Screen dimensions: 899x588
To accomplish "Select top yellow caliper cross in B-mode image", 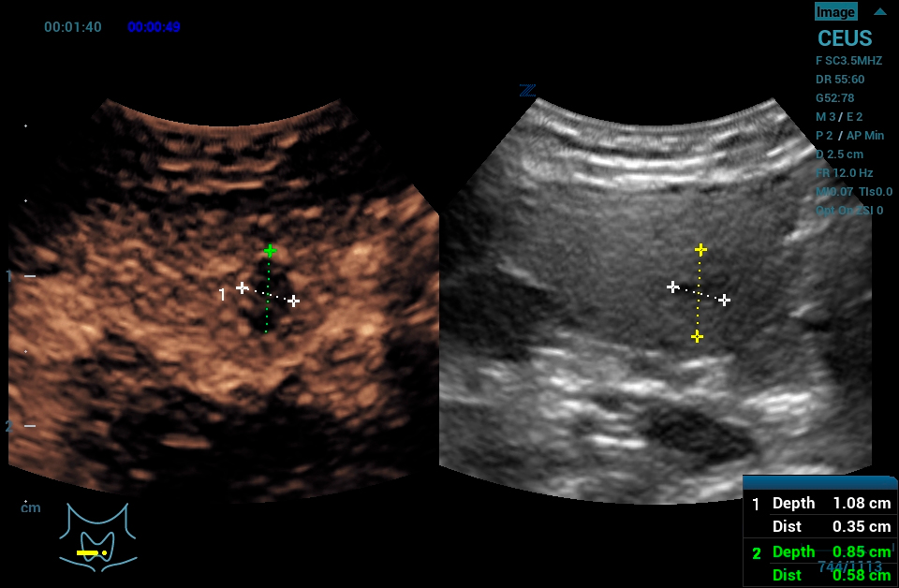I will pos(700,249).
